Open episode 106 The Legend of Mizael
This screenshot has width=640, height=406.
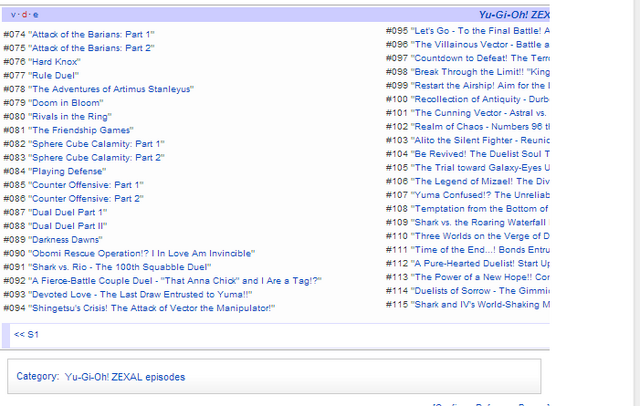coord(480,181)
